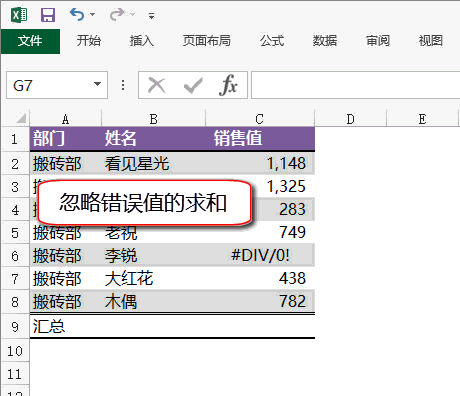Select column C header
The width and height of the screenshot is (460, 396).
260,119
